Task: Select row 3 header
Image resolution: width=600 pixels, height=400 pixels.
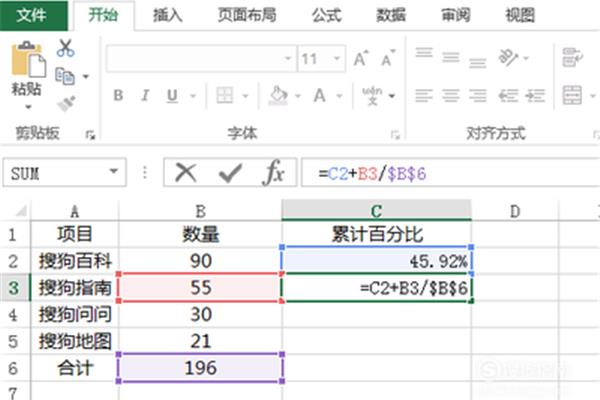Action: click(14, 288)
